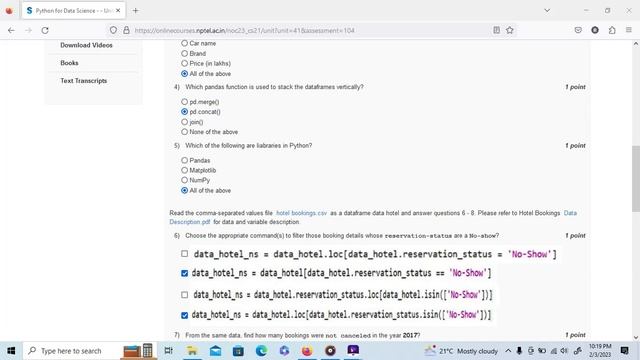Open the Windows Start menu
Screen dimensions: 640x360
pos(11,351)
